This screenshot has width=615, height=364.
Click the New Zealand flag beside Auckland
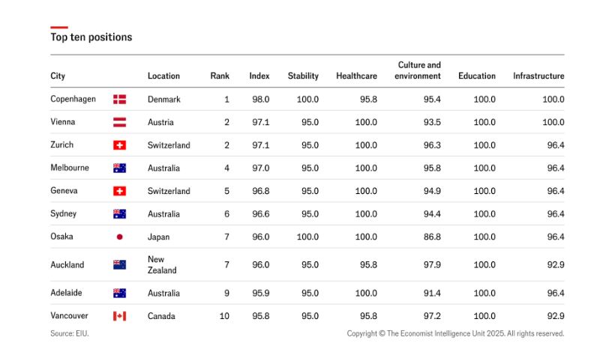(119, 264)
